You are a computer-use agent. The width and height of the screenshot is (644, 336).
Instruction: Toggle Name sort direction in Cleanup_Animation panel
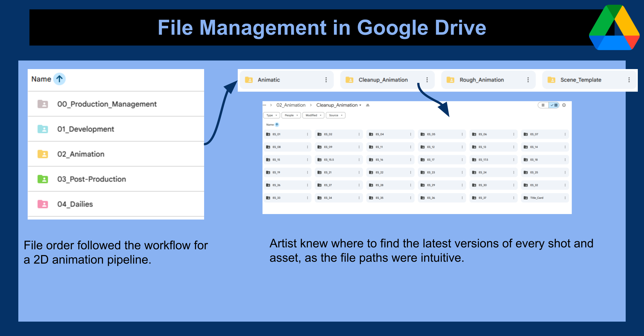coord(277,125)
